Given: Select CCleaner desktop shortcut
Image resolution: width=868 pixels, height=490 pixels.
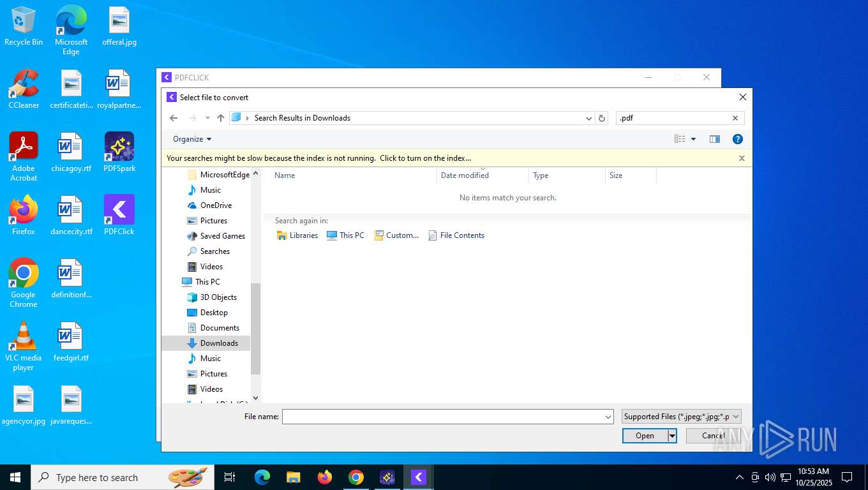Looking at the screenshot, I should coord(24,89).
